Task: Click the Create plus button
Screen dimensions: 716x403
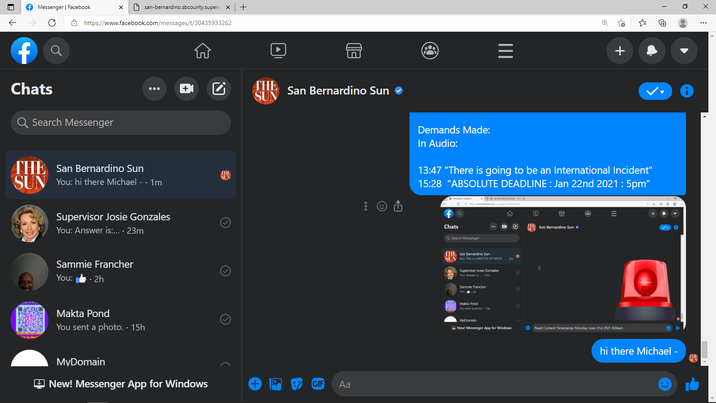Action: [x=620, y=51]
